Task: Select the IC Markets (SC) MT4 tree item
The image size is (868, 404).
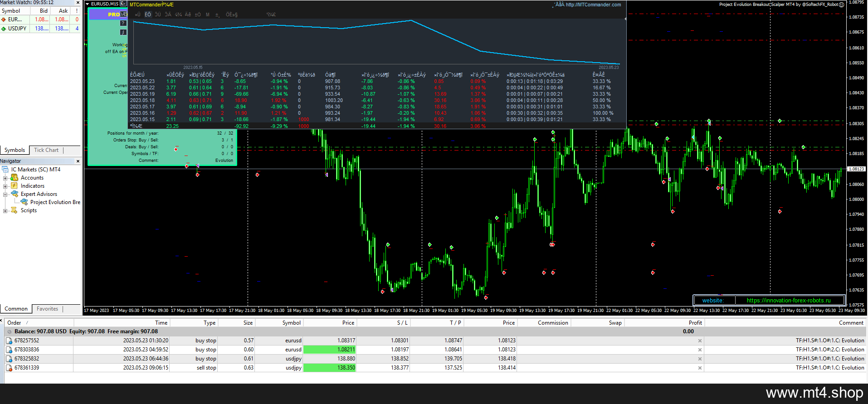Action: (35, 170)
